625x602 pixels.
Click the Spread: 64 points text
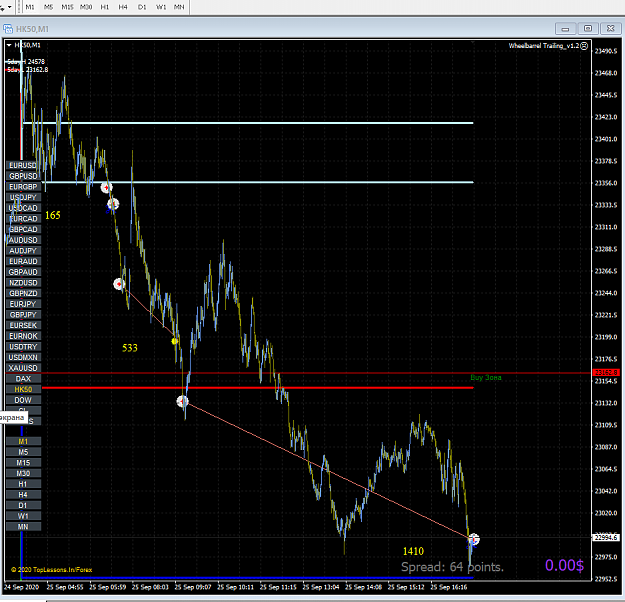tap(452, 567)
